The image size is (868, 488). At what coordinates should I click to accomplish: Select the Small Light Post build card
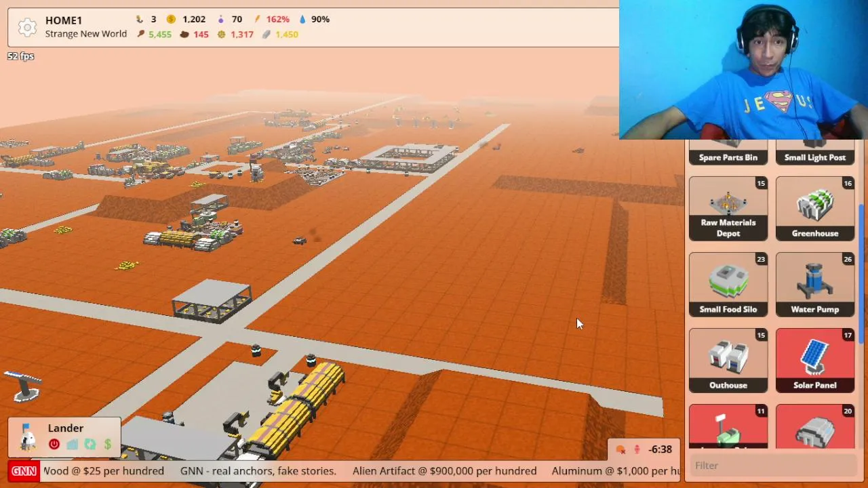815,153
